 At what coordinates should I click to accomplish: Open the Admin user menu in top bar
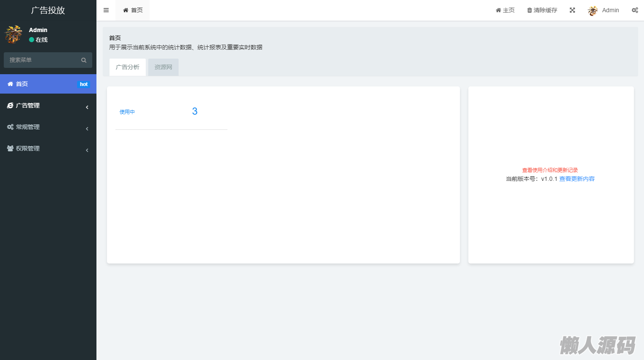pyautogui.click(x=603, y=10)
